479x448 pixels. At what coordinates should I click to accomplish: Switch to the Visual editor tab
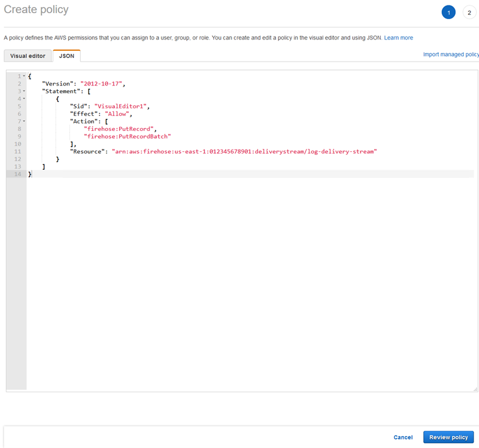(27, 55)
